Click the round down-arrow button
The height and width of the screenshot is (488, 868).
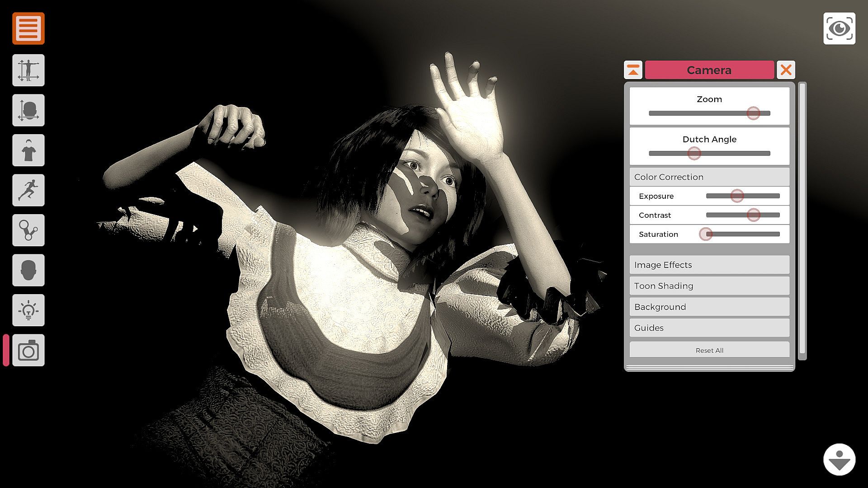(839, 460)
